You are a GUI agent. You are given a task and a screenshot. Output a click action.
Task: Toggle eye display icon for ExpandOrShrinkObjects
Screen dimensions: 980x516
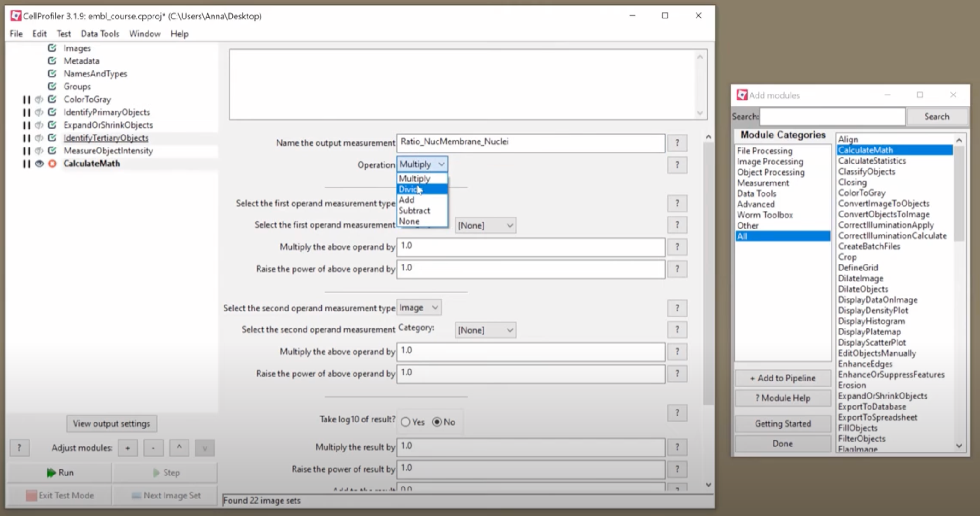(x=39, y=125)
